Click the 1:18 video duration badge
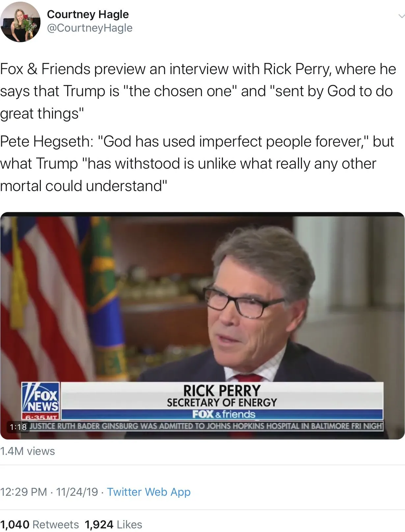This screenshot has width=405, height=532. (x=18, y=427)
